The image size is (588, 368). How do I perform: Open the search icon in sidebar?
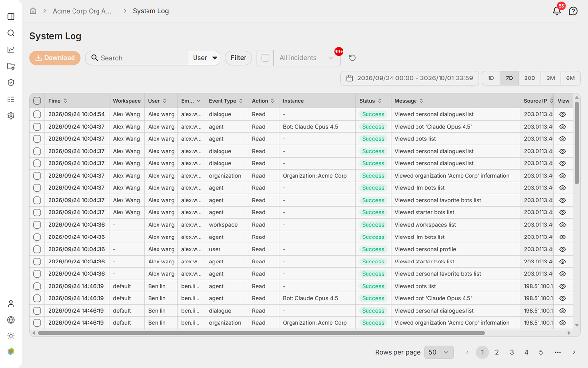(11, 33)
